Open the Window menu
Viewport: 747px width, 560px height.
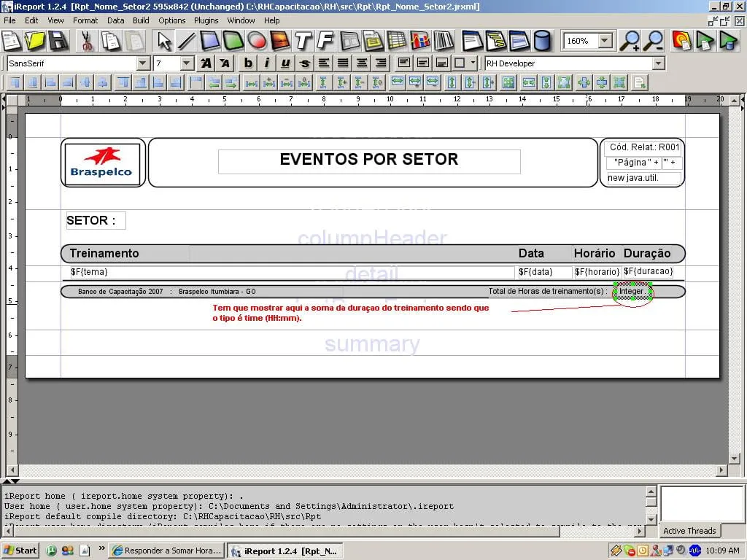(241, 20)
